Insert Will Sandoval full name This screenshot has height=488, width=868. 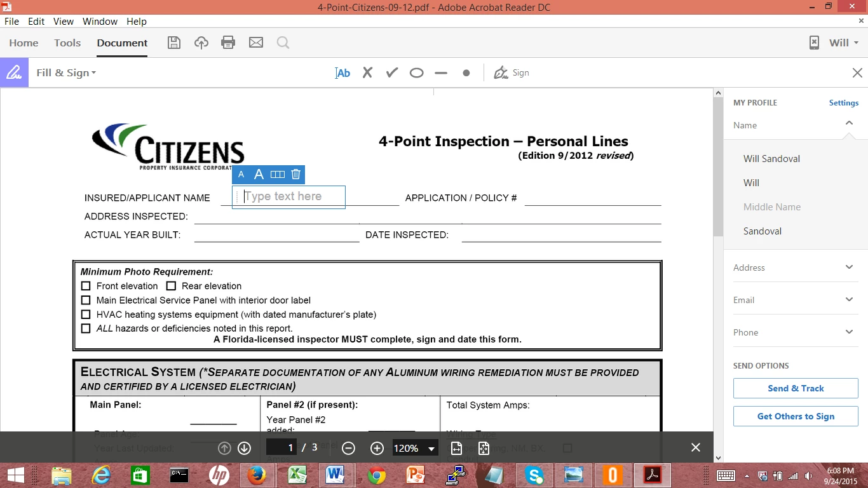(771, 159)
